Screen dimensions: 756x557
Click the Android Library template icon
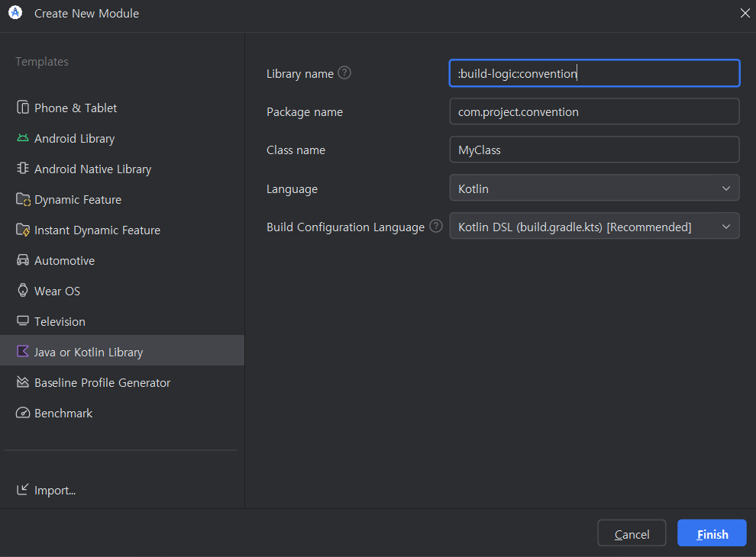pyautogui.click(x=23, y=138)
